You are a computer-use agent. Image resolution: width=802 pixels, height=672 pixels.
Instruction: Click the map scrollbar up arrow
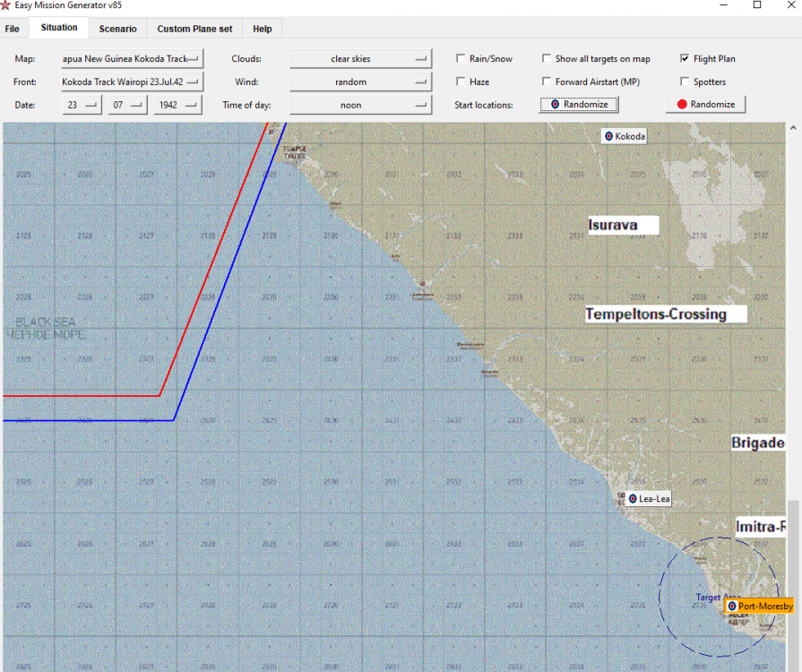click(x=793, y=127)
